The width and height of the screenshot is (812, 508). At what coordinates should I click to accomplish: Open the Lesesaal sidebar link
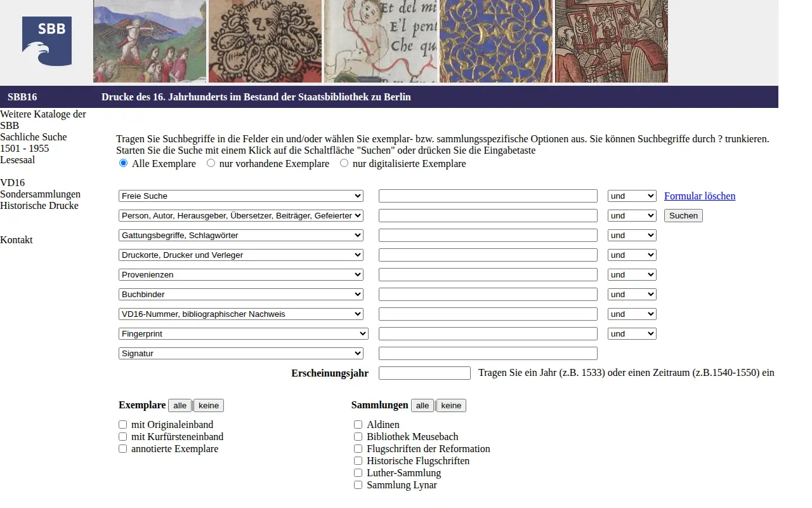[x=18, y=160]
